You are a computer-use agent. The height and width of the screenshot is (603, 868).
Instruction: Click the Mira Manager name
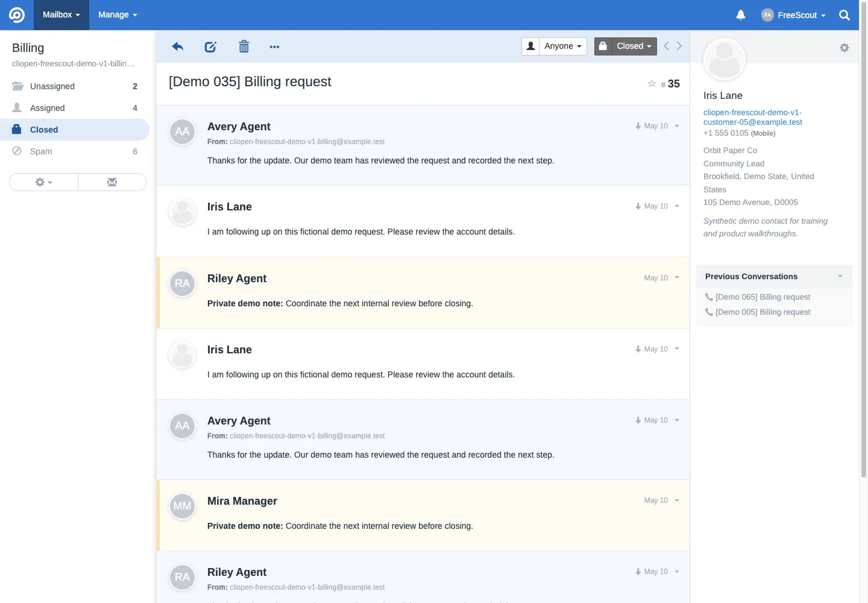pyautogui.click(x=242, y=501)
